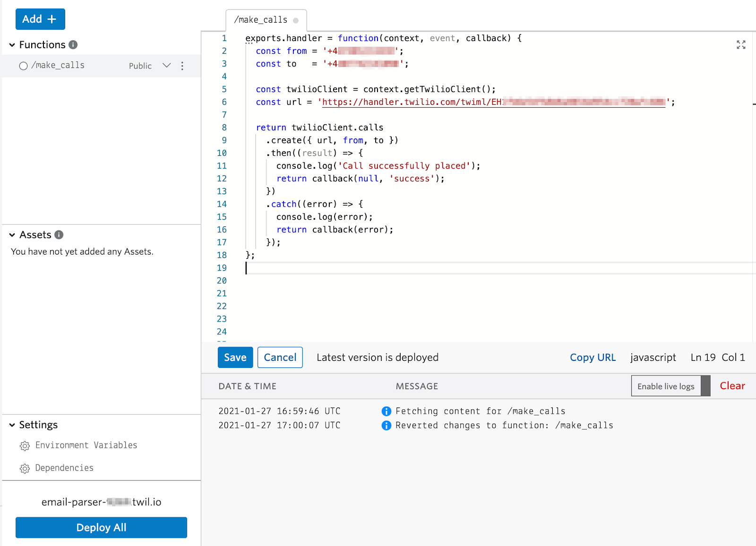Open Dependencies settings
The width and height of the screenshot is (756, 546).
pos(64,468)
